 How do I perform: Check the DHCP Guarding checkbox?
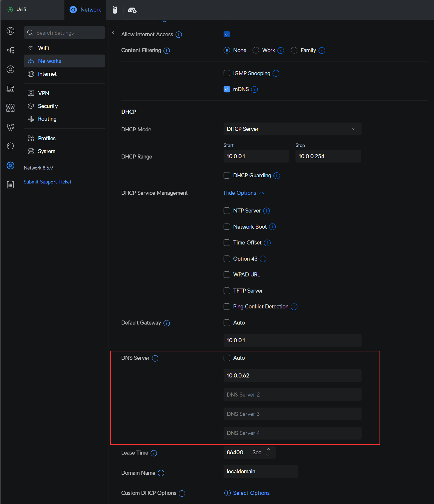pyautogui.click(x=227, y=175)
